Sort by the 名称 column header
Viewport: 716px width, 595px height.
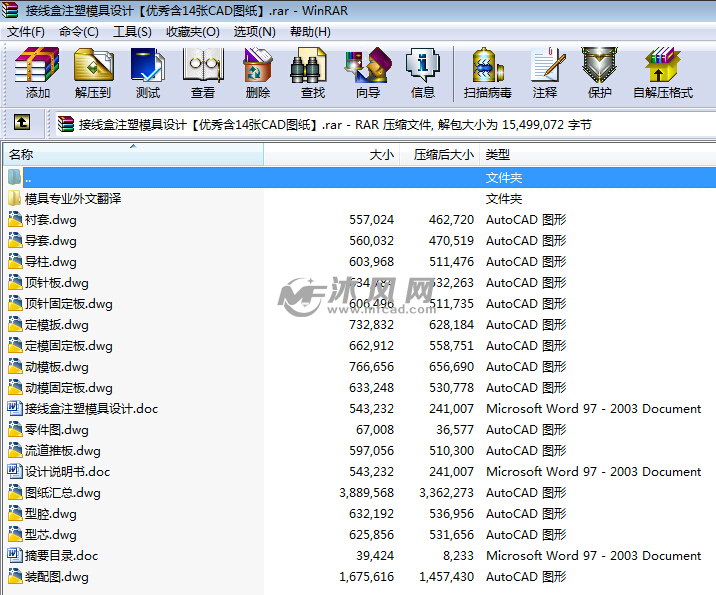(x=133, y=154)
